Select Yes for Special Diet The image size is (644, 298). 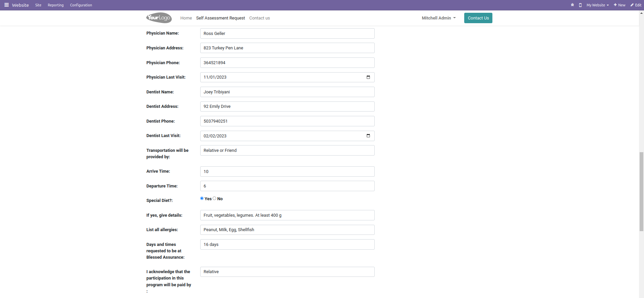click(202, 198)
